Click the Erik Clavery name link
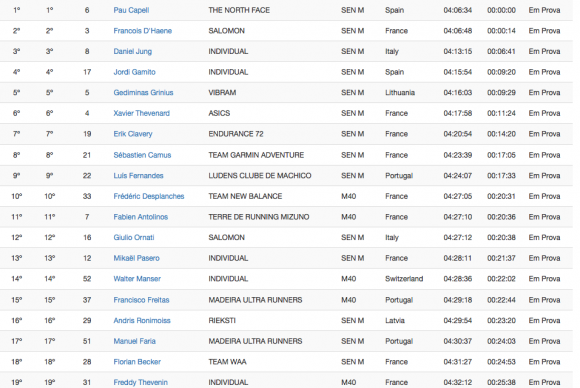Viewport: 580px width, 388px height. [x=133, y=134]
